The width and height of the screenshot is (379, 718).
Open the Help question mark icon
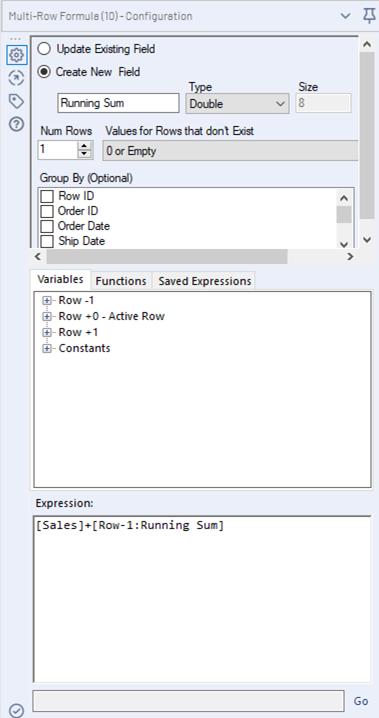(16, 124)
